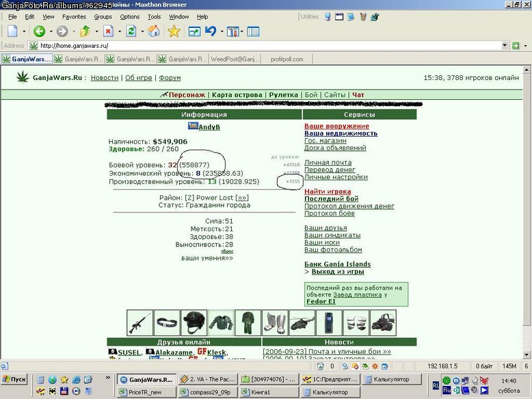Screen dimensions: 532x399
Task: Click the full-screen window toolbar icon
Action: (x=194, y=32)
